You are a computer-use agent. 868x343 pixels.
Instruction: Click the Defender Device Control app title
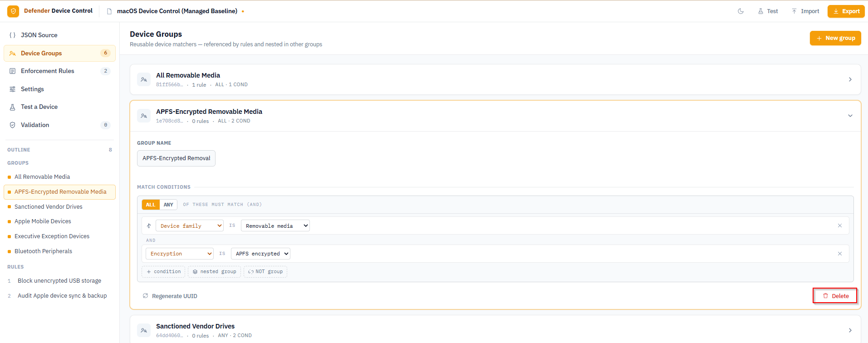pos(58,11)
